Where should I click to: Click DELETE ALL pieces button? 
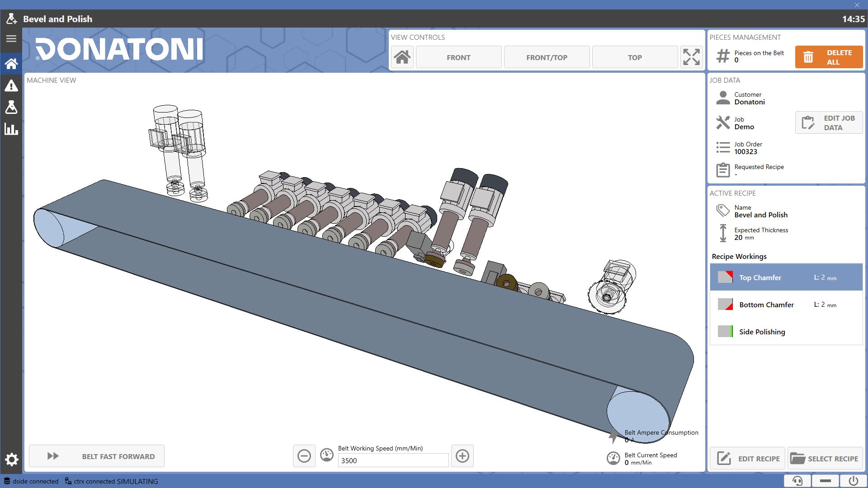click(829, 57)
